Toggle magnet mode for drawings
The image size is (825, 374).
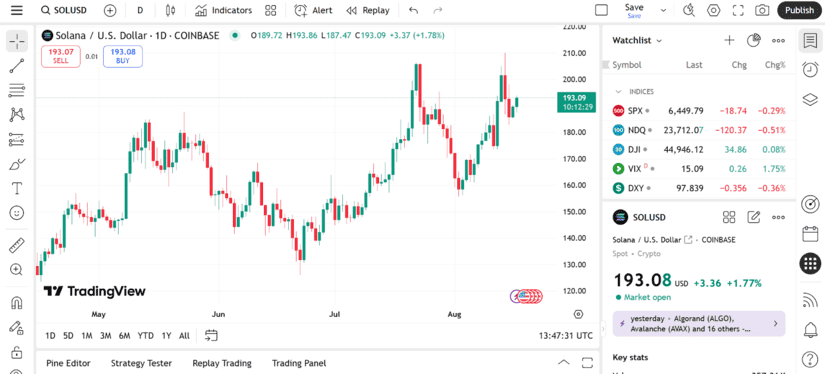[x=17, y=302]
